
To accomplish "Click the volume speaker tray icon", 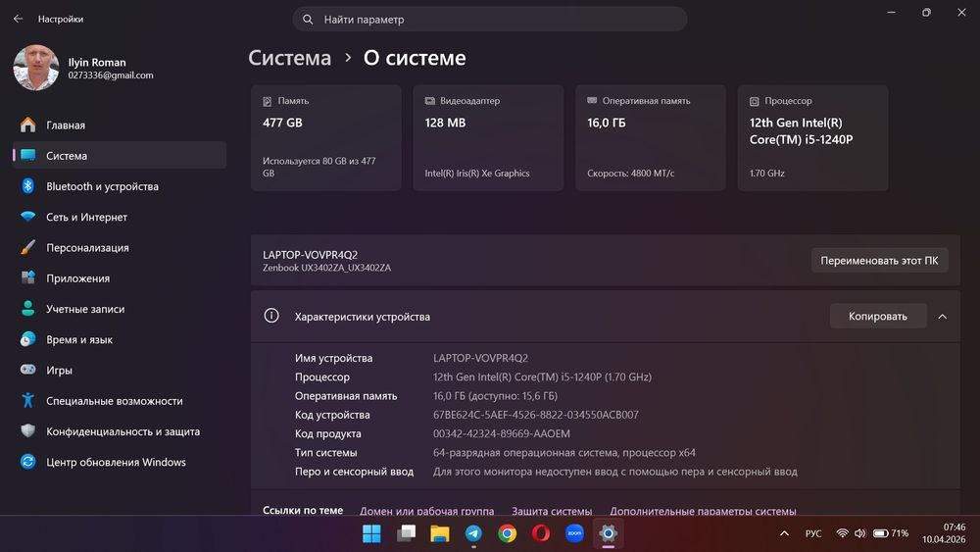I will pyautogui.click(x=860, y=533).
